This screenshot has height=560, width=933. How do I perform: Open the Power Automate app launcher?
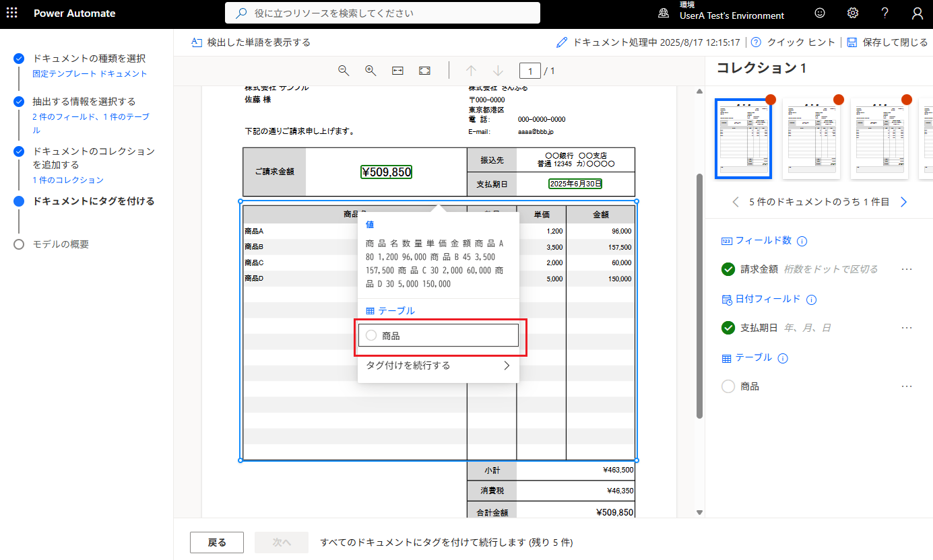point(12,13)
